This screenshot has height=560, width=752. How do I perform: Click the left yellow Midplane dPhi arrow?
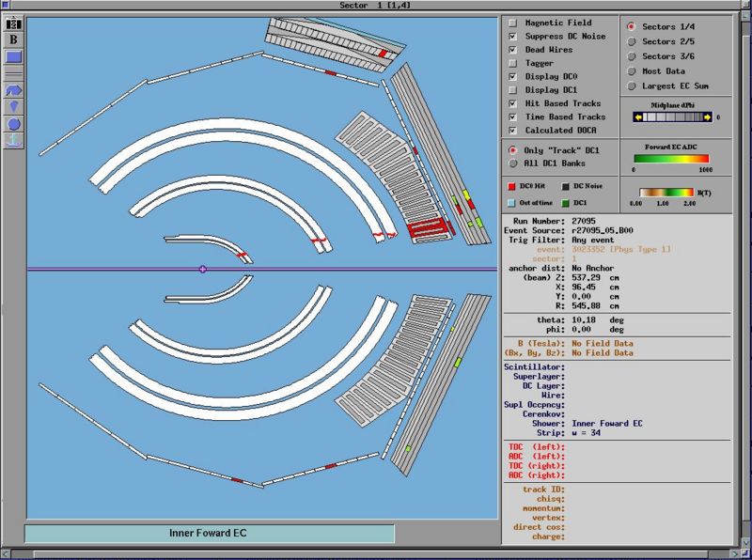click(x=638, y=117)
